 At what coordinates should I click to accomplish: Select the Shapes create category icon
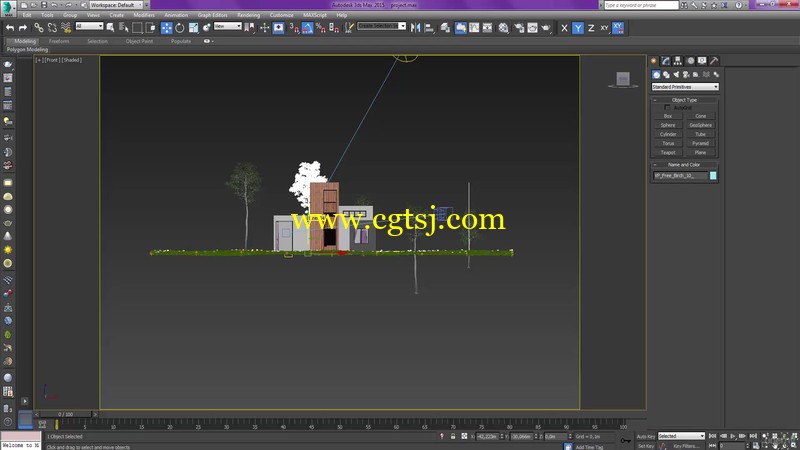pos(666,74)
